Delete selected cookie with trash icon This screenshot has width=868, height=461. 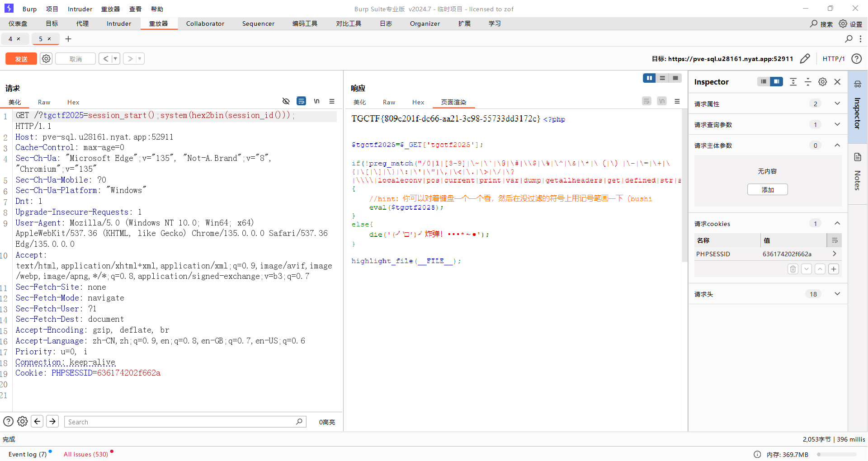tap(793, 269)
